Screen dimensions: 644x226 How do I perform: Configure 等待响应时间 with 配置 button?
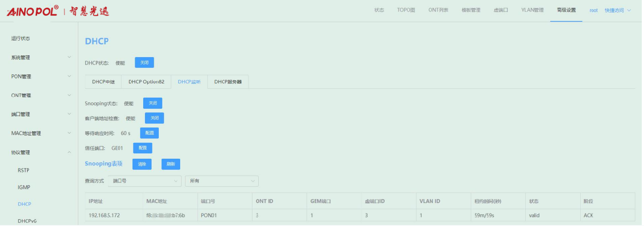pyautogui.click(x=149, y=133)
